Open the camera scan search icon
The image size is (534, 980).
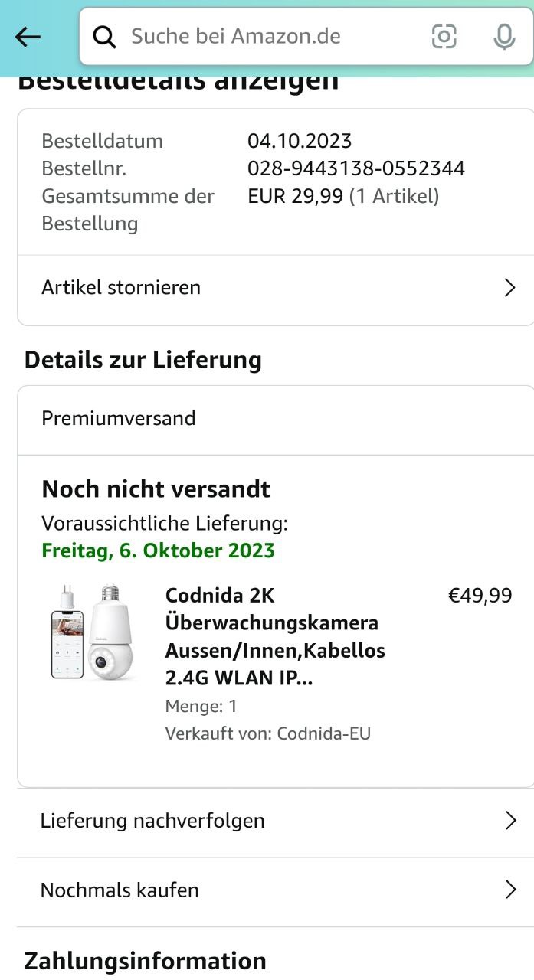tap(444, 37)
